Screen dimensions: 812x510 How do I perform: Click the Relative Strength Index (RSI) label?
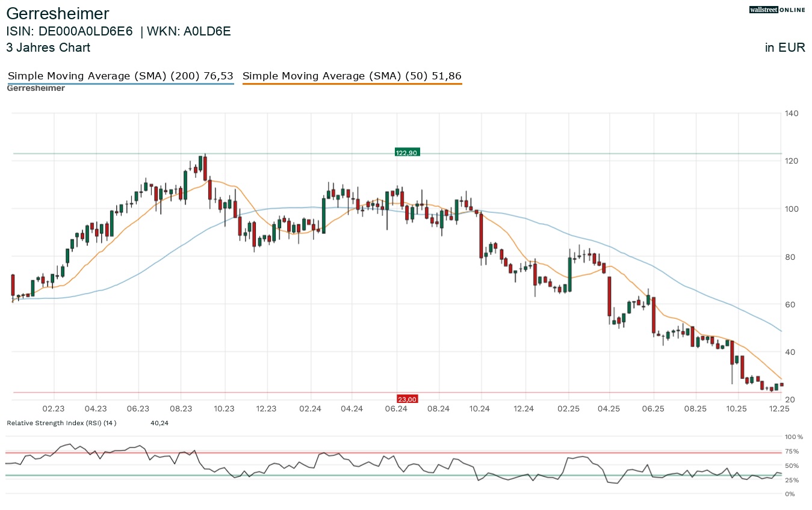click(x=61, y=423)
